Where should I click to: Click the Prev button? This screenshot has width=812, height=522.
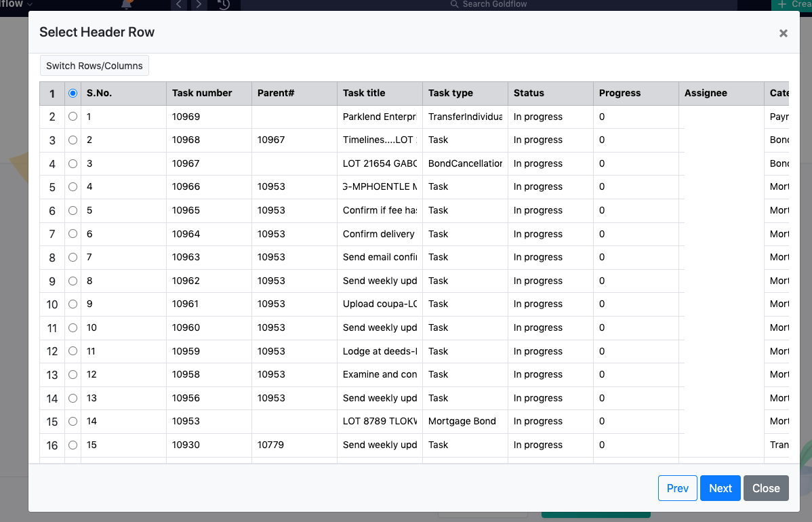677,488
